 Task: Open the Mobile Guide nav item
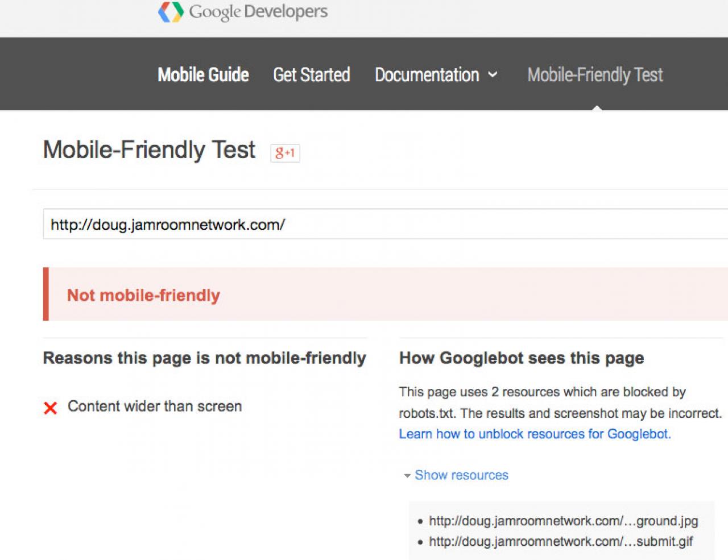coord(203,74)
